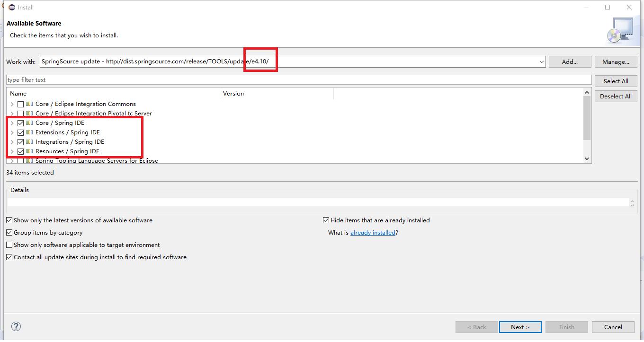644x342 pixels.
Task: Check Core / Eclipse Integration Commons checkbox
Action: click(20, 104)
